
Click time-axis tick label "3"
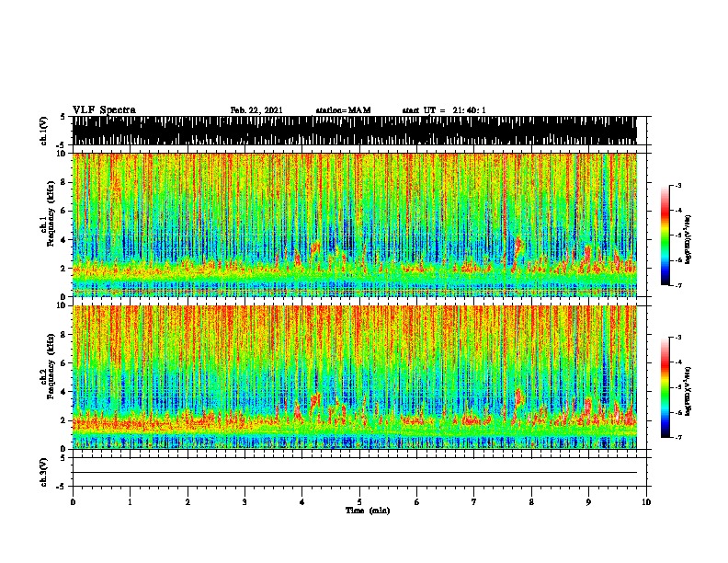245,502
